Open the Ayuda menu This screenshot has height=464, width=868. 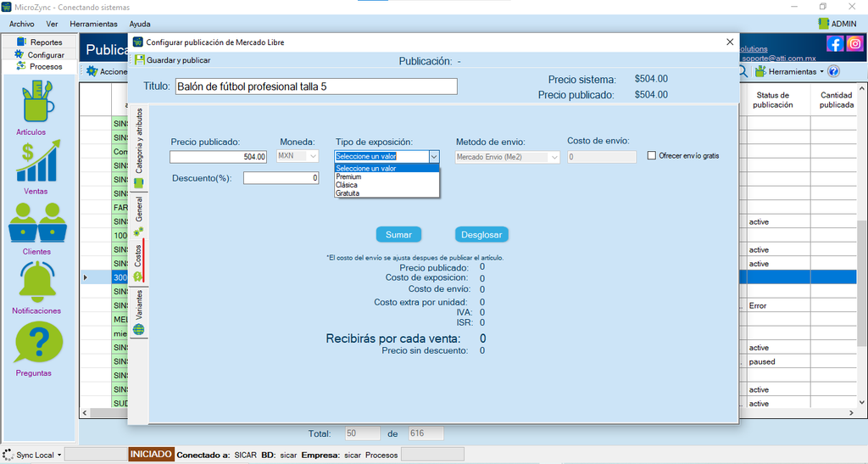click(x=140, y=24)
